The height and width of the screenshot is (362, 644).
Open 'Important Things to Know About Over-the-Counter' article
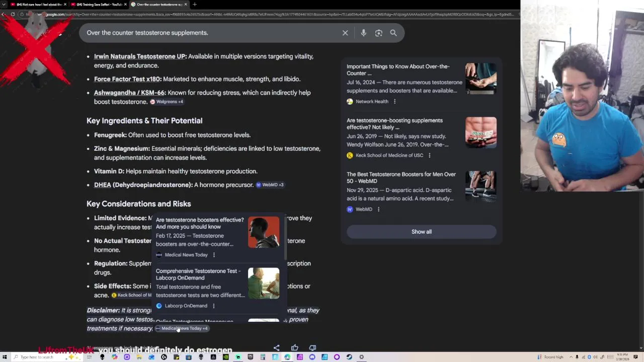(398, 70)
